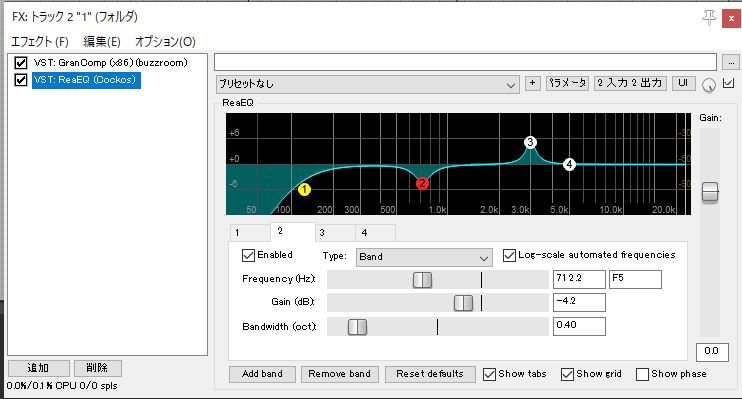Select VST: GranComp in FX list
742x399 pixels.
[110, 62]
